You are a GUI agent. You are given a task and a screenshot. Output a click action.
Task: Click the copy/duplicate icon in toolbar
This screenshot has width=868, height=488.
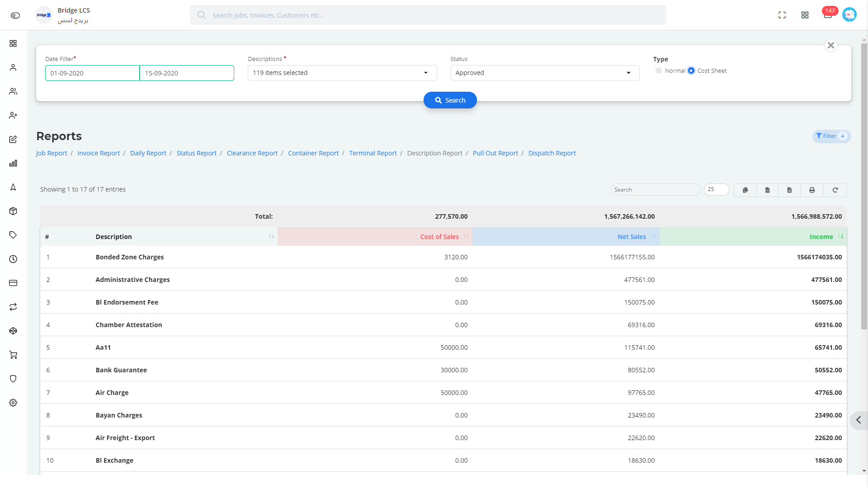pos(745,189)
